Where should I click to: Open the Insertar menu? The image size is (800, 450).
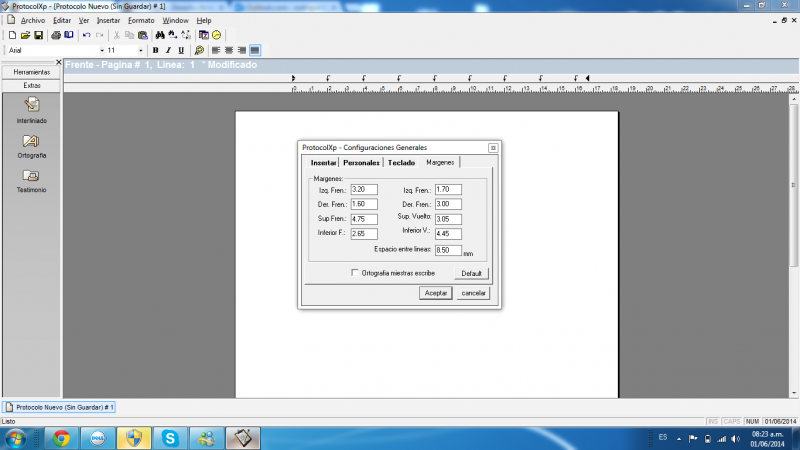[x=108, y=20]
